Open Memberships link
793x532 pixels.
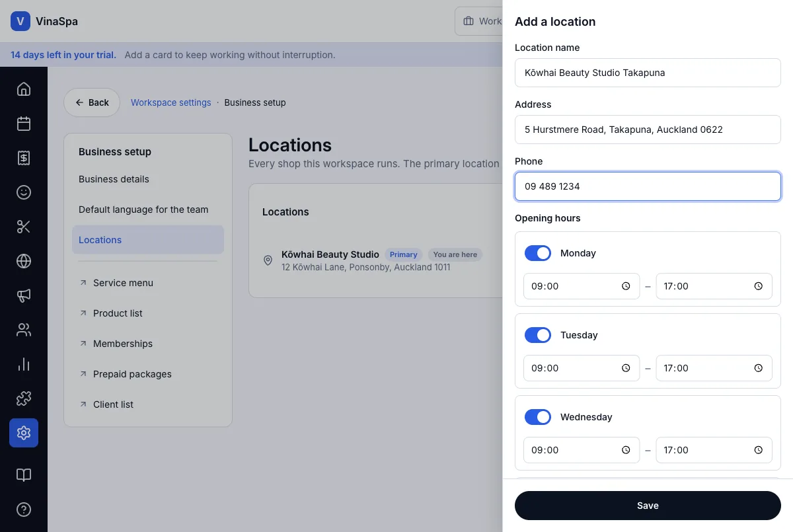(148, 344)
